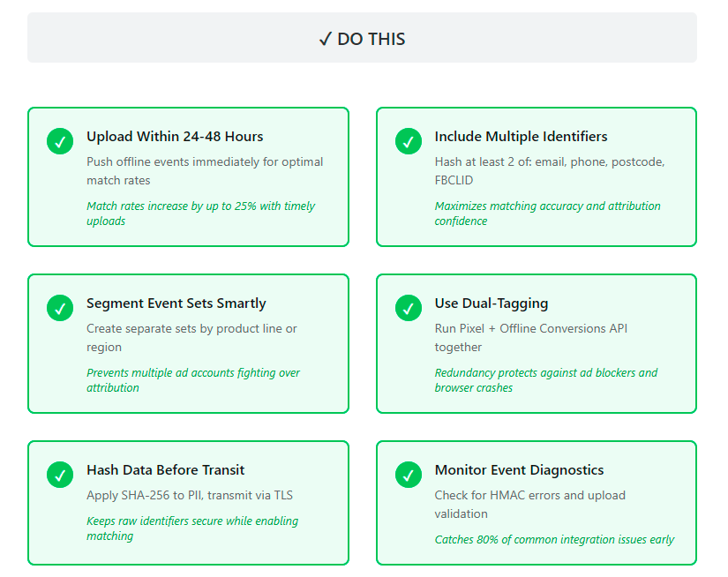The height and width of the screenshot is (577, 728).
Task: Click the green checkmark icon beside Upload Within 24-48 Hours
Action: pyautogui.click(x=60, y=141)
